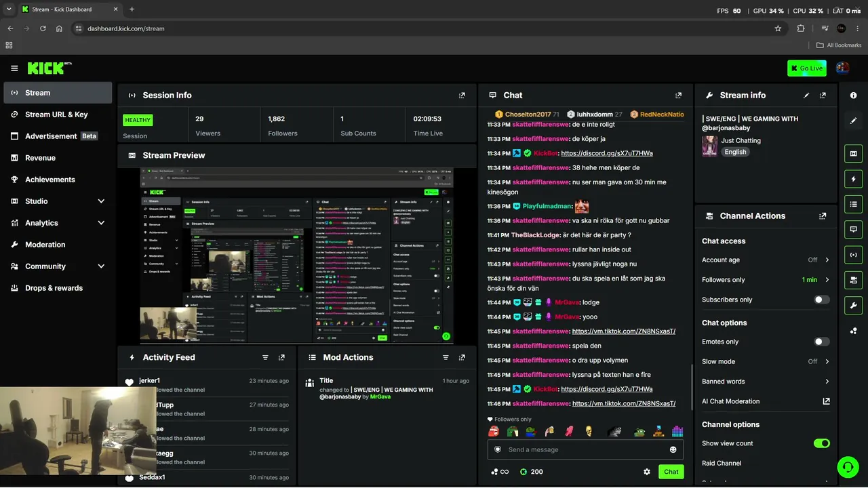Open Banned words settings
This screenshot has width=868, height=488.
(766, 382)
